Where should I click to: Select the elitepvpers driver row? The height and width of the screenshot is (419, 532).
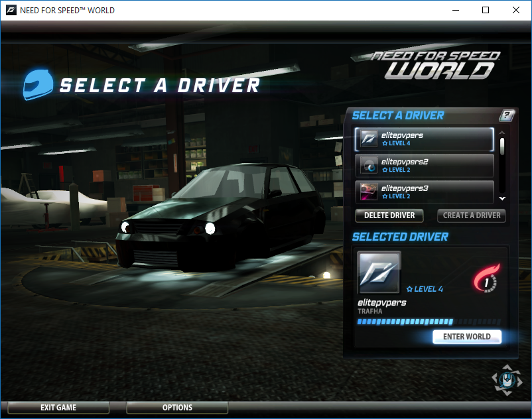coord(424,139)
